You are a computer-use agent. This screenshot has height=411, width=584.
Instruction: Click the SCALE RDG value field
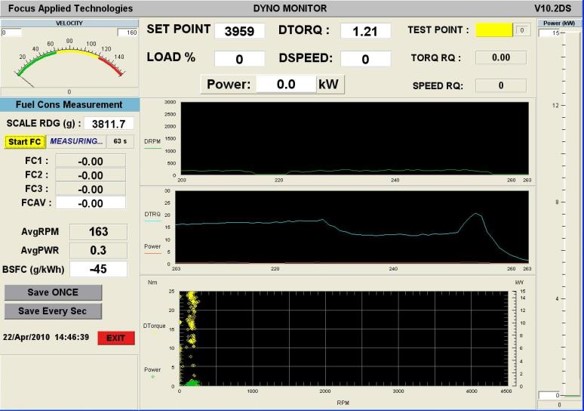109,124
